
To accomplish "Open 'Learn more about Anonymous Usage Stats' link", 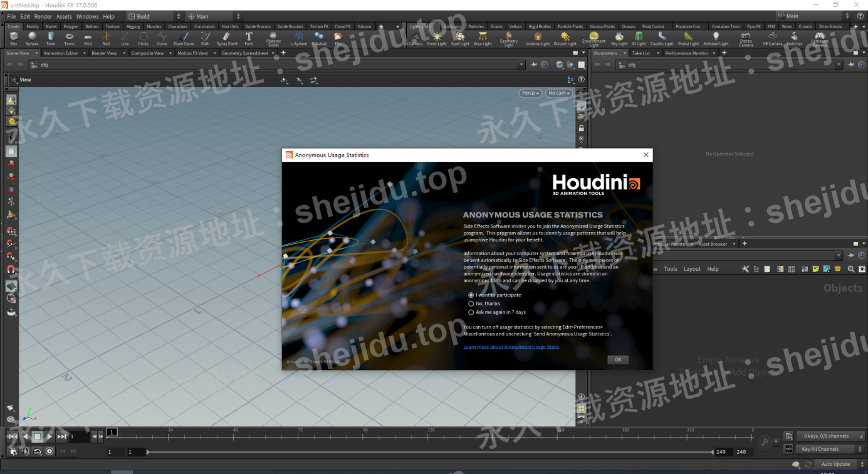I will 511,347.
